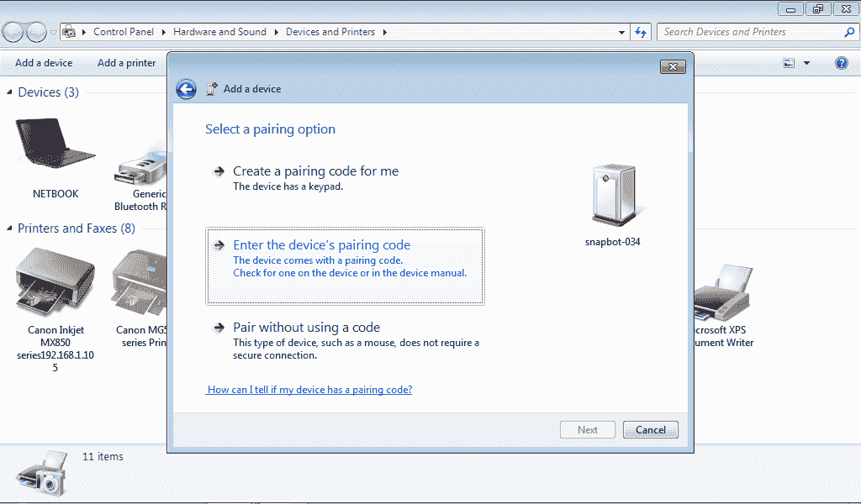Minimize the Devices and Printers window
Image resolution: width=861 pixels, height=504 pixels.
point(790,8)
